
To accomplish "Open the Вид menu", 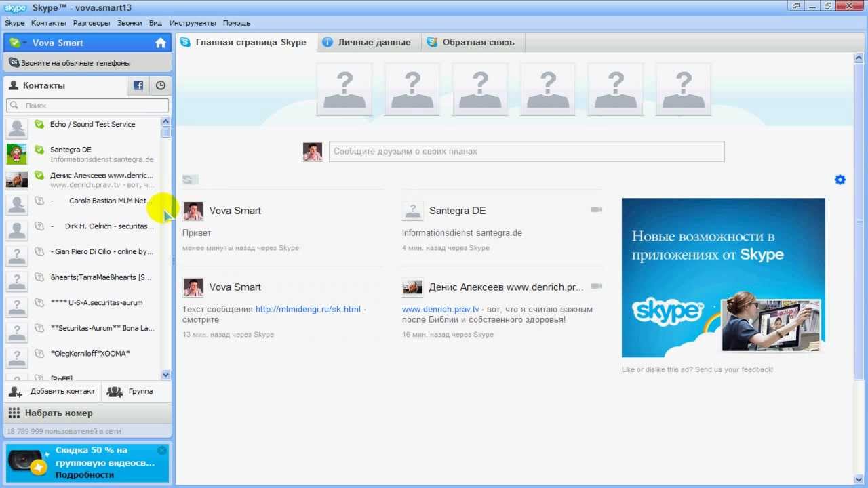I will pos(155,23).
